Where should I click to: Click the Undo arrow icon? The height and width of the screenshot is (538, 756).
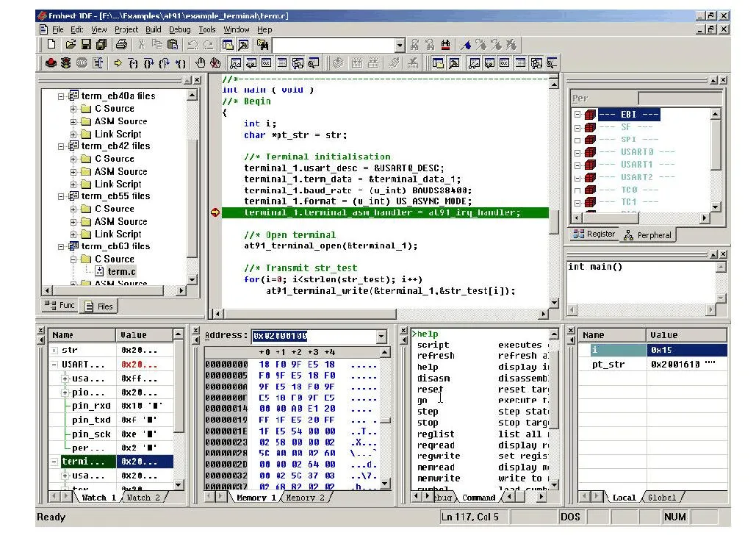tap(192, 45)
